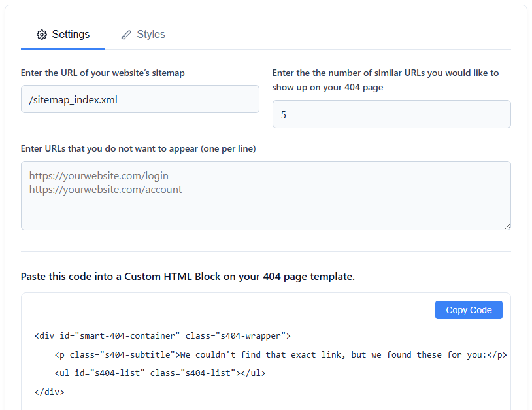The width and height of the screenshot is (532, 410).
Task: Click the closing </div> code line
Action: (50, 392)
